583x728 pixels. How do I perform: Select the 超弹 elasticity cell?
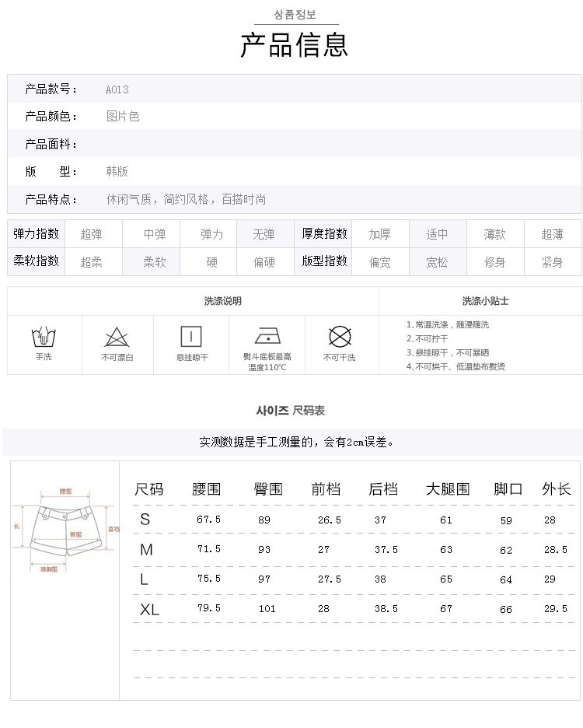coord(93,234)
